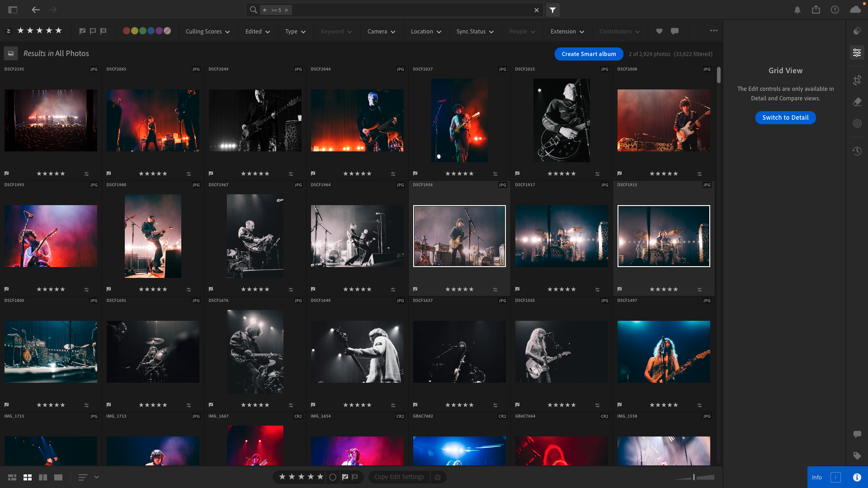Open the notifications bell icon
Viewport: 868px width, 488px height.
click(x=797, y=10)
